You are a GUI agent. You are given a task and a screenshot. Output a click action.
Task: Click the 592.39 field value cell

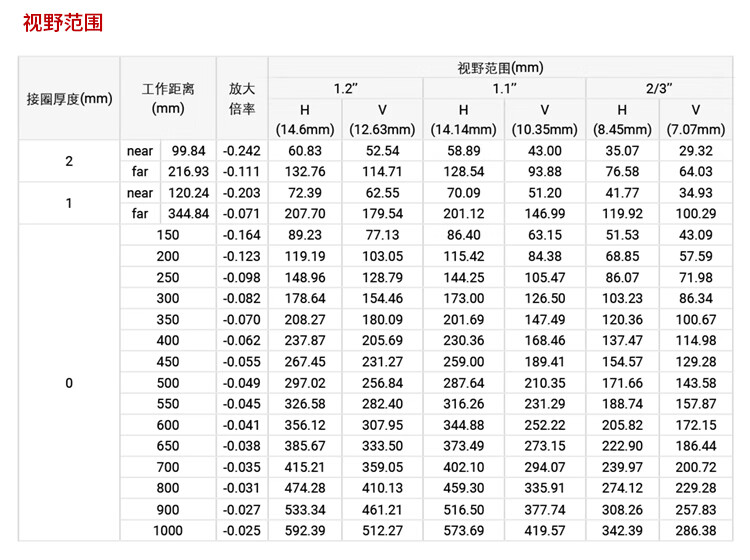point(305,530)
